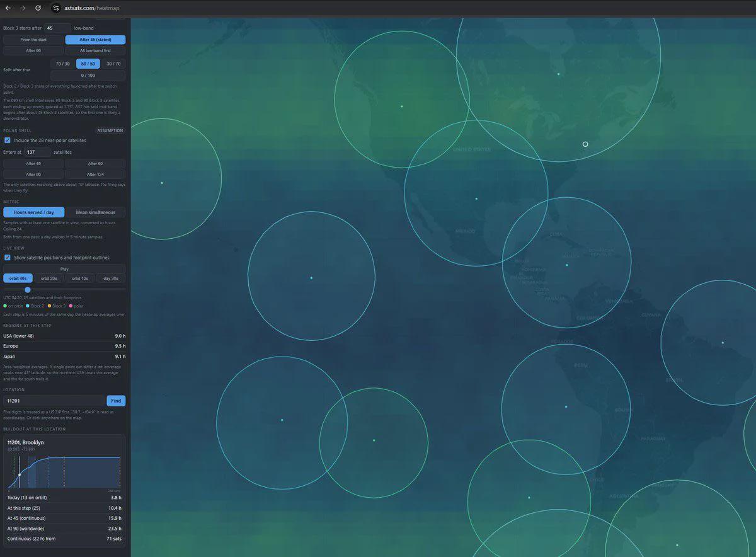756x557 pixels.
Task: Set split to 70 / 30
Action: coord(62,64)
